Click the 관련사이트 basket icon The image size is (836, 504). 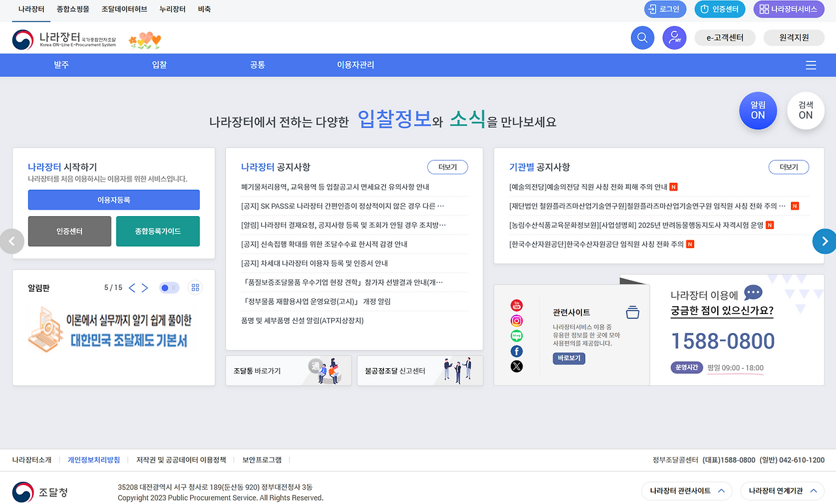coord(632,312)
